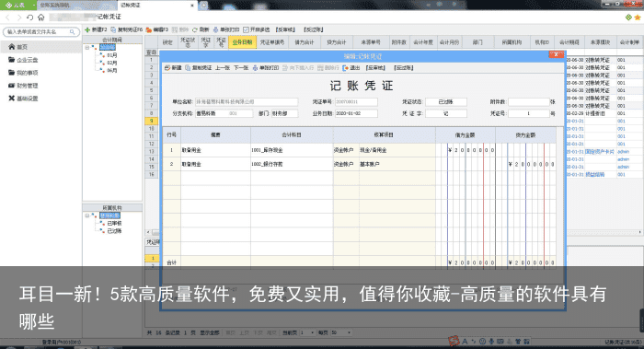Click the 部门 column header in list
Screen dimensions: 644x349
coord(477,42)
